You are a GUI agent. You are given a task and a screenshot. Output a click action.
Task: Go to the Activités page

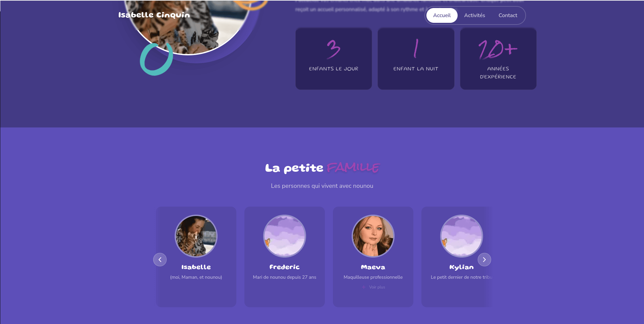tap(474, 15)
